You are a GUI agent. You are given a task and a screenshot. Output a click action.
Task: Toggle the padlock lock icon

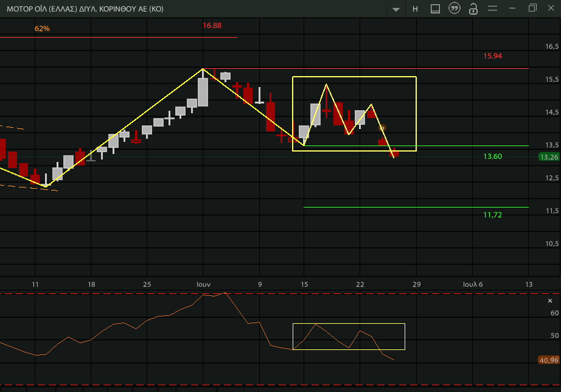[x=473, y=9]
